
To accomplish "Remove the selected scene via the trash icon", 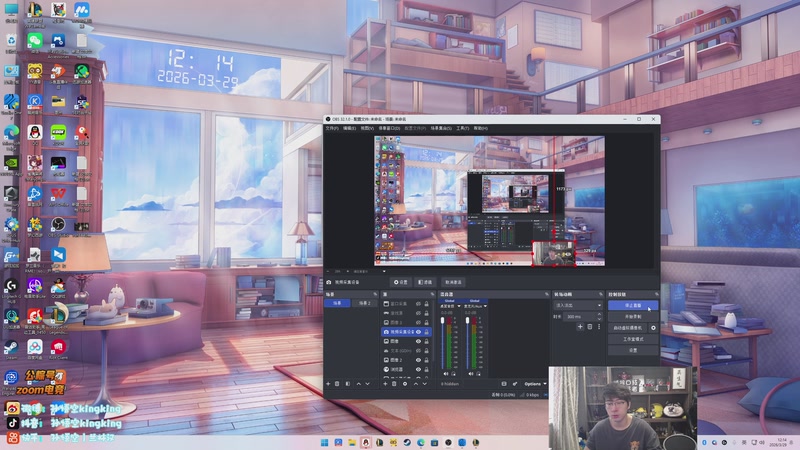I will [x=337, y=384].
